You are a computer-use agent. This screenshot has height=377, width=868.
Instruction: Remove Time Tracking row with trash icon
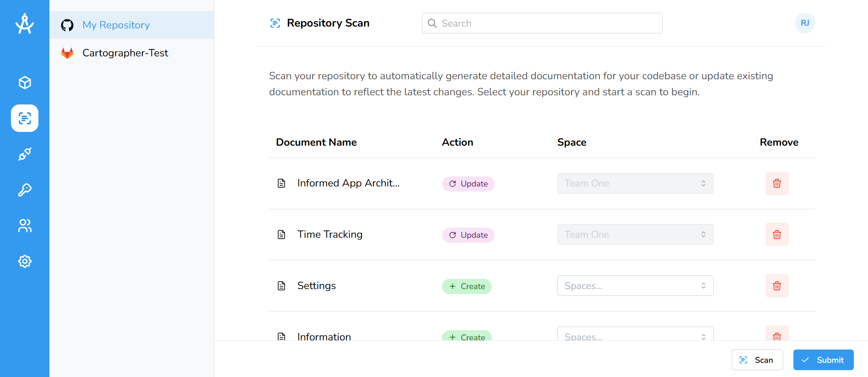tap(777, 235)
